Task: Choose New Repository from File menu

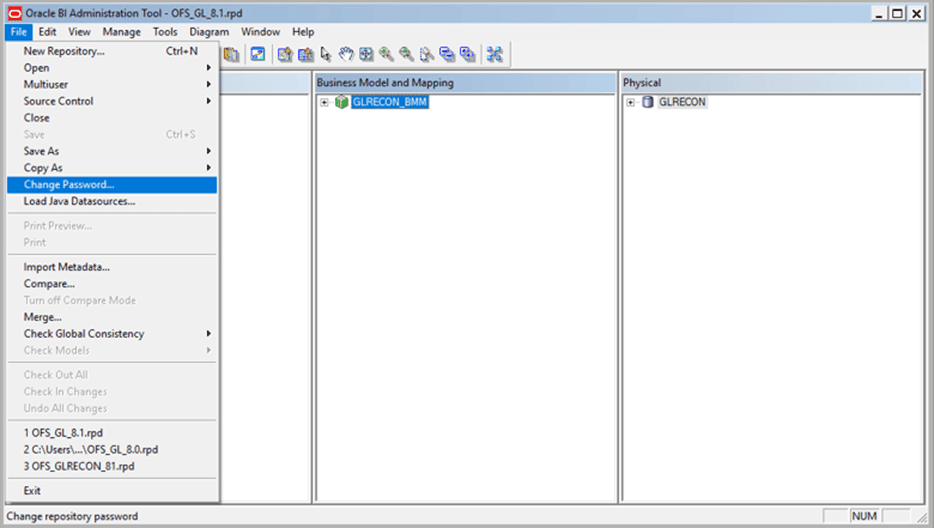Action: point(112,51)
